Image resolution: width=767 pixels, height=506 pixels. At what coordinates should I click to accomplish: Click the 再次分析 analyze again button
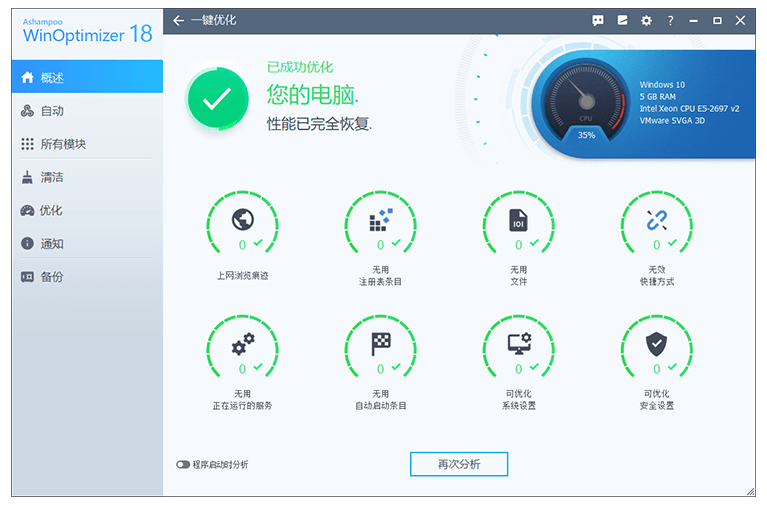point(459,464)
